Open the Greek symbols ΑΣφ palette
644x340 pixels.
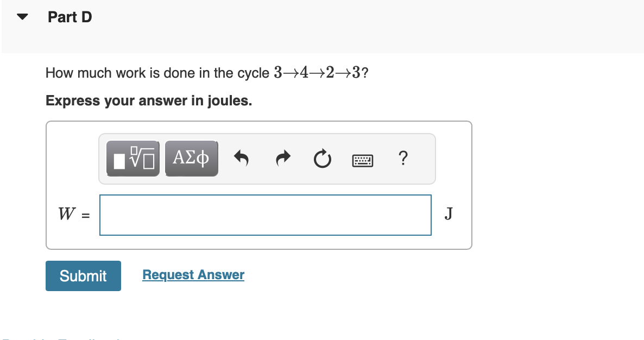click(191, 158)
